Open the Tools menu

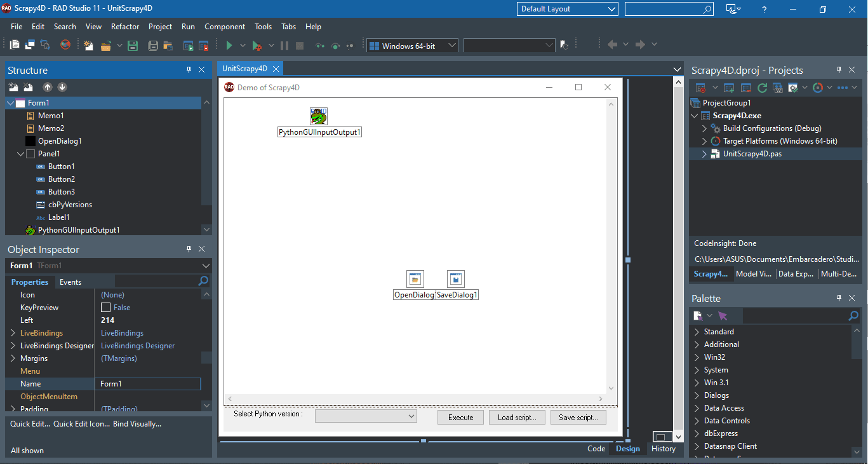[263, 27]
